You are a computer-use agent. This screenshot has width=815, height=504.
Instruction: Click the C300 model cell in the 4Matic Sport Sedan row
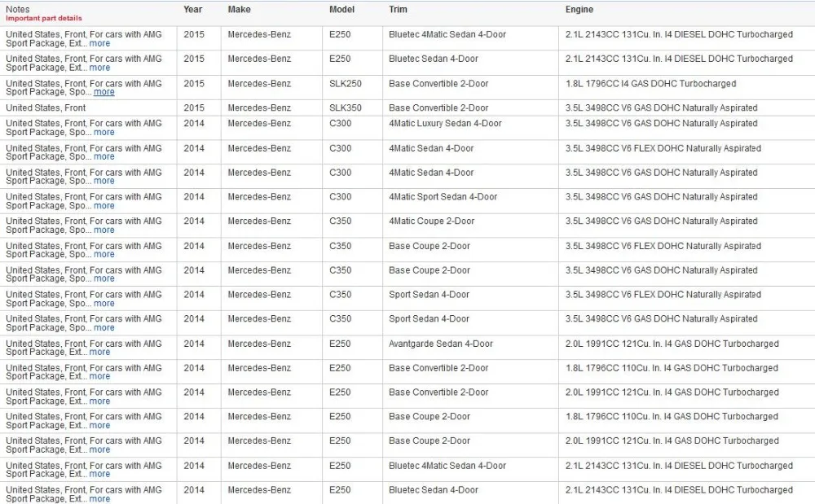pos(341,197)
